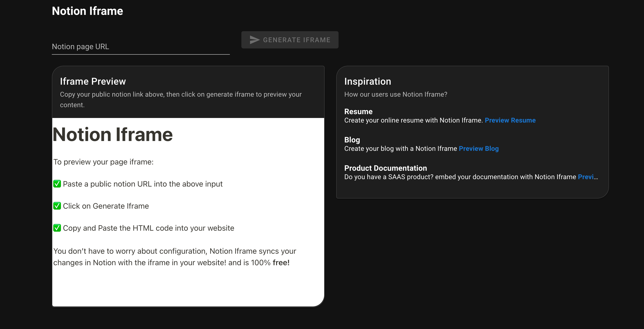Open the Preview Resume link

(x=510, y=120)
